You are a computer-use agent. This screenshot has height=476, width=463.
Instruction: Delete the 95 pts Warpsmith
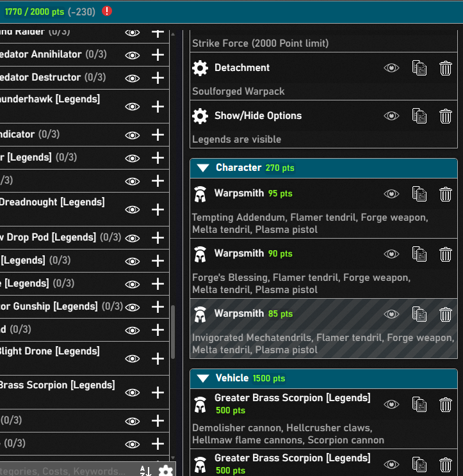[445, 194]
